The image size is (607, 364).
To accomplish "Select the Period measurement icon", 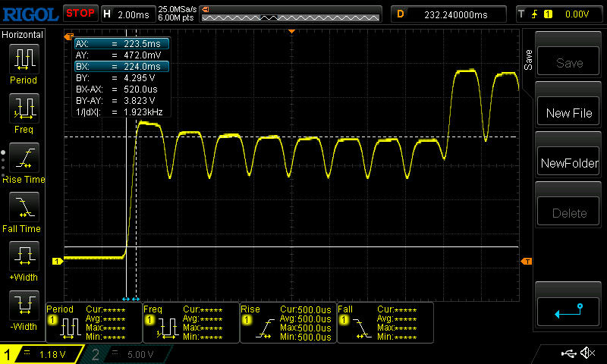I will 23,59.
